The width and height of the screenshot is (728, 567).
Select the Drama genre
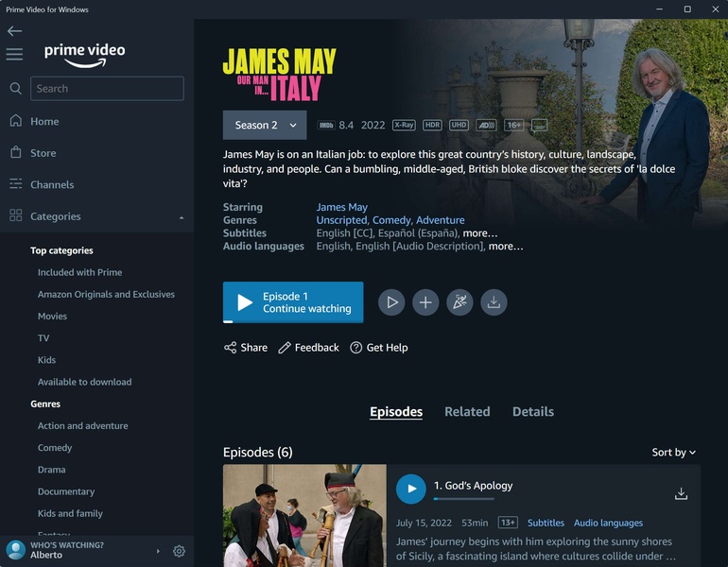tap(52, 470)
